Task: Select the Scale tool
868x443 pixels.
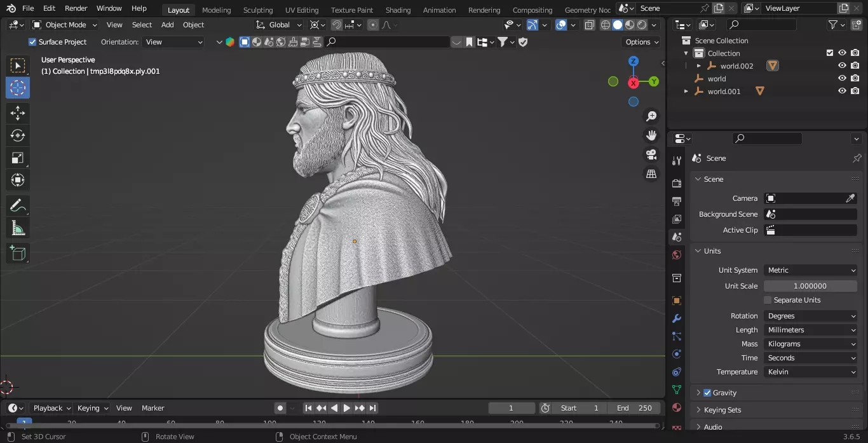Action: click(x=18, y=158)
